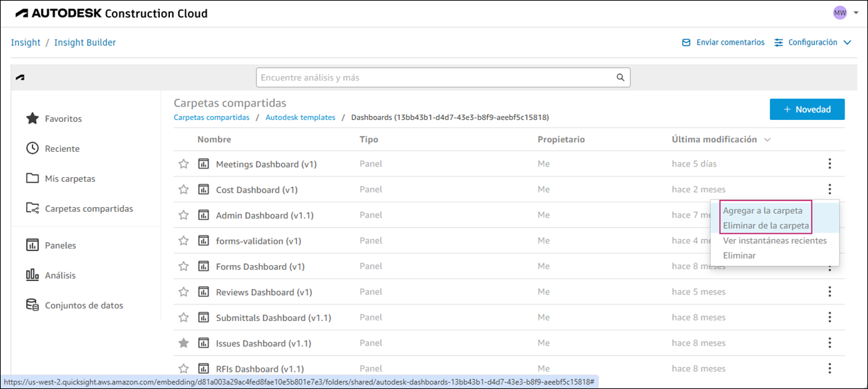Click the panel icon beside Submittals Dashboard (v1.1)
The height and width of the screenshot is (389, 868).
204,318
